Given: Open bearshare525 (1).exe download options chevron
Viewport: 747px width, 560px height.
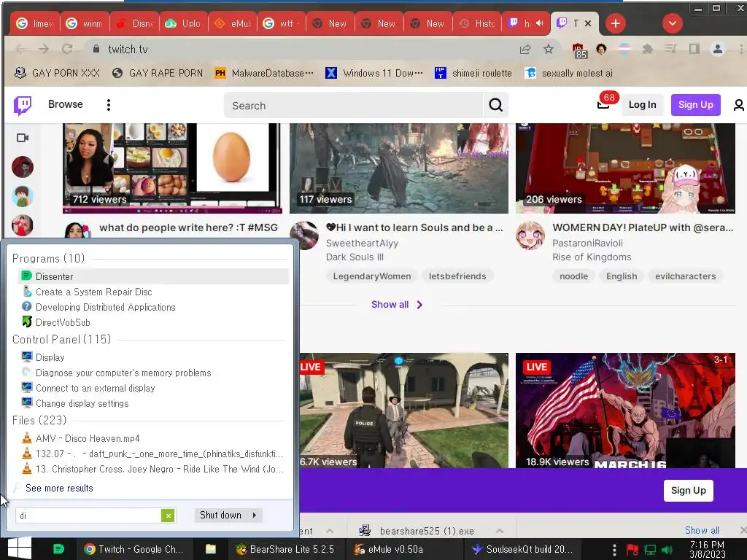Looking at the screenshot, I should tap(499, 531).
